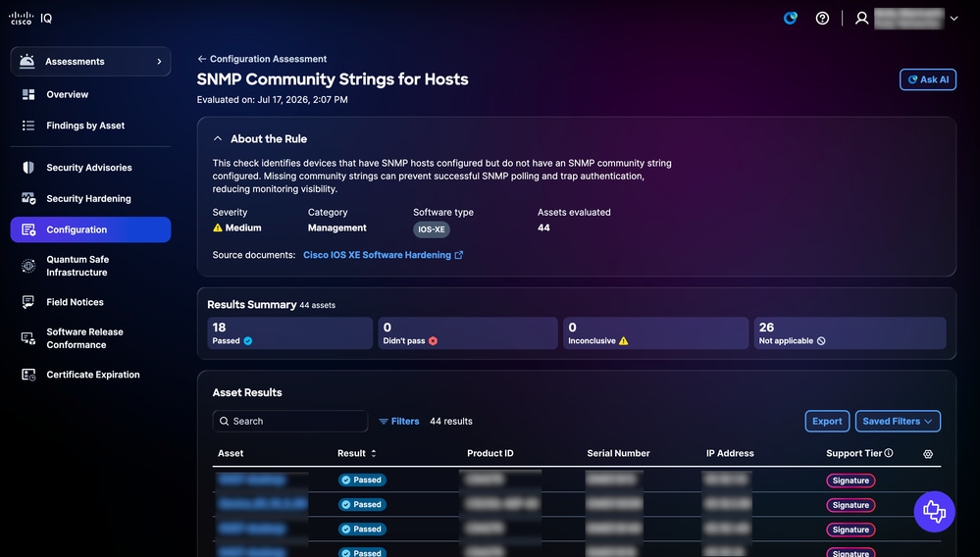Viewport: 980px width, 557px height.
Task: Open the AI assistant icon in header
Action: pyautogui.click(x=791, y=18)
